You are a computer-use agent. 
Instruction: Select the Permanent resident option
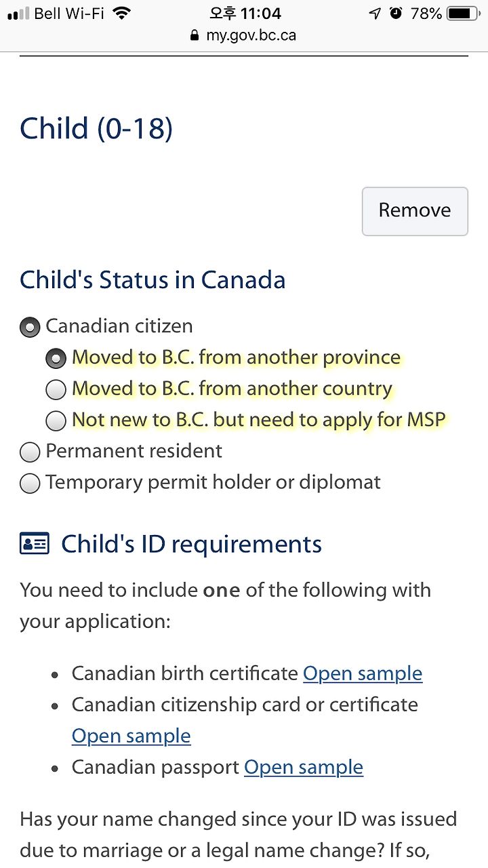click(30, 452)
